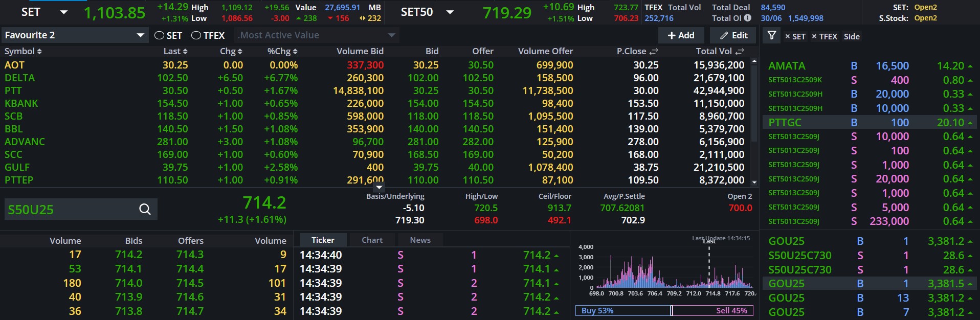Click the Edit button
The width and height of the screenshot is (980, 320).
[x=734, y=35]
